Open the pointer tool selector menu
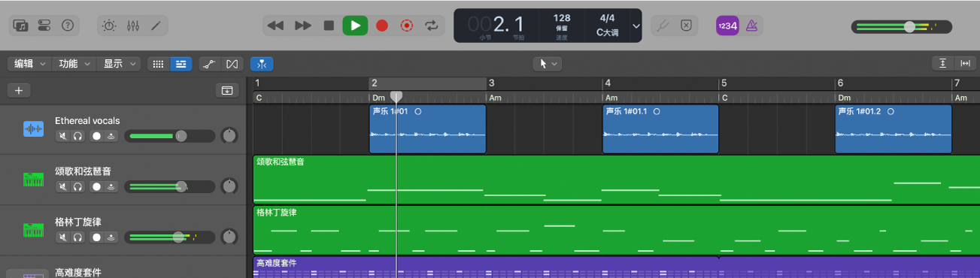980x278 pixels. click(547, 64)
